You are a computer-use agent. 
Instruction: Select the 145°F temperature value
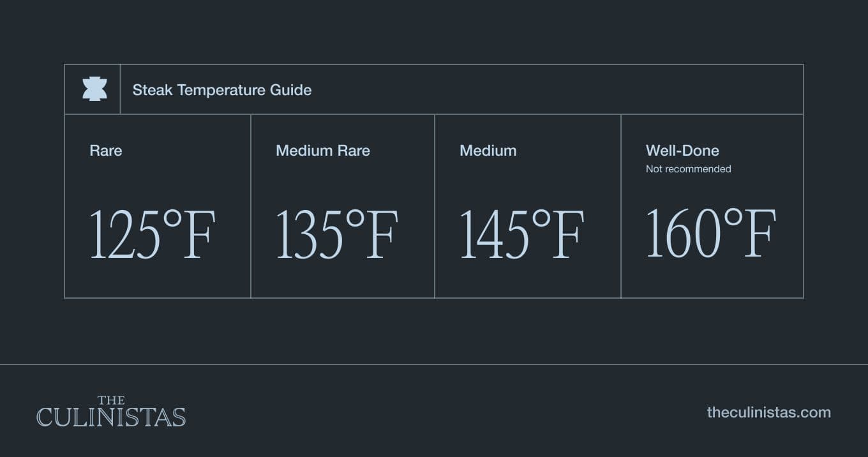(x=521, y=234)
